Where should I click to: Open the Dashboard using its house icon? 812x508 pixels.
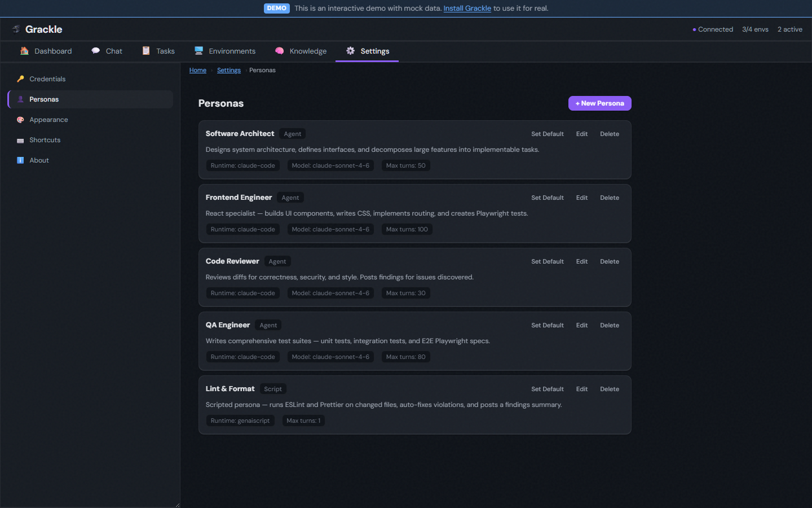coord(25,51)
